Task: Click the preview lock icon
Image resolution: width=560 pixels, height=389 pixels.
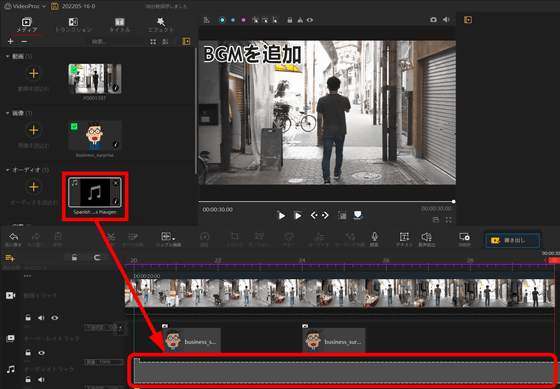Action: (x=290, y=20)
